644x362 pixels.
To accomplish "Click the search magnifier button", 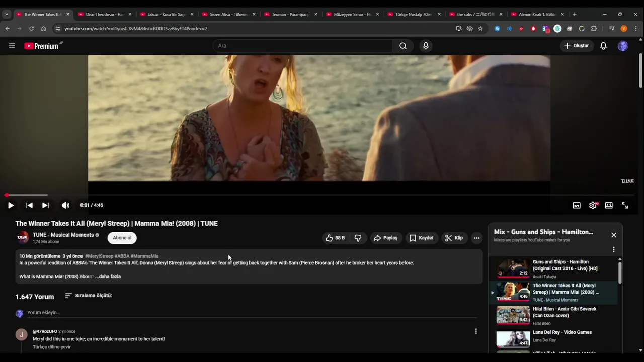I will pos(403,46).
